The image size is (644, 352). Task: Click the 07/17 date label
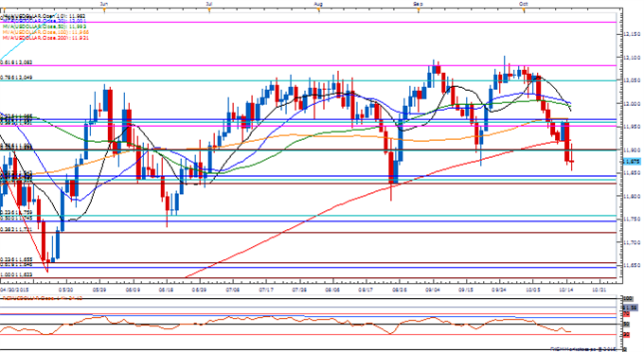click(x=266, y=290)
